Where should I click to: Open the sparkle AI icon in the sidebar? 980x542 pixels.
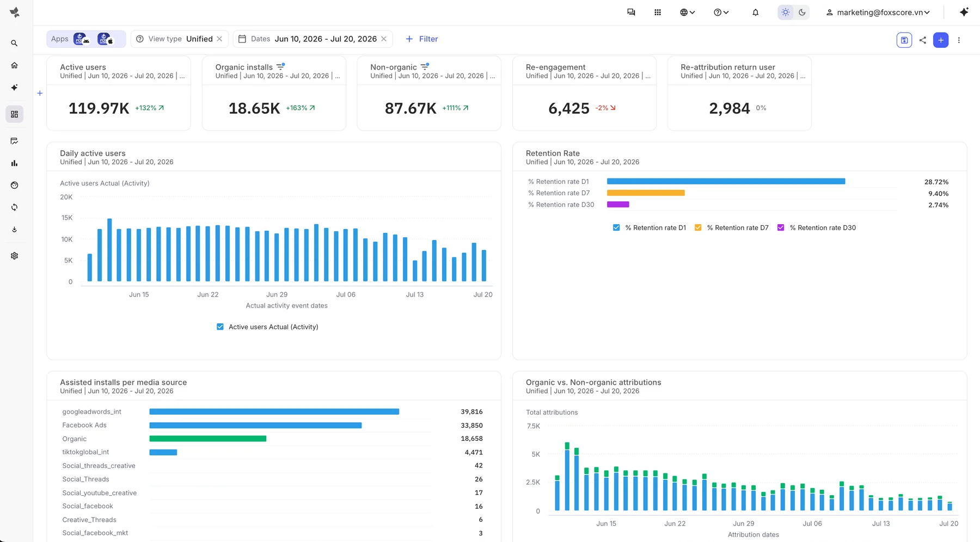(14, 87)
